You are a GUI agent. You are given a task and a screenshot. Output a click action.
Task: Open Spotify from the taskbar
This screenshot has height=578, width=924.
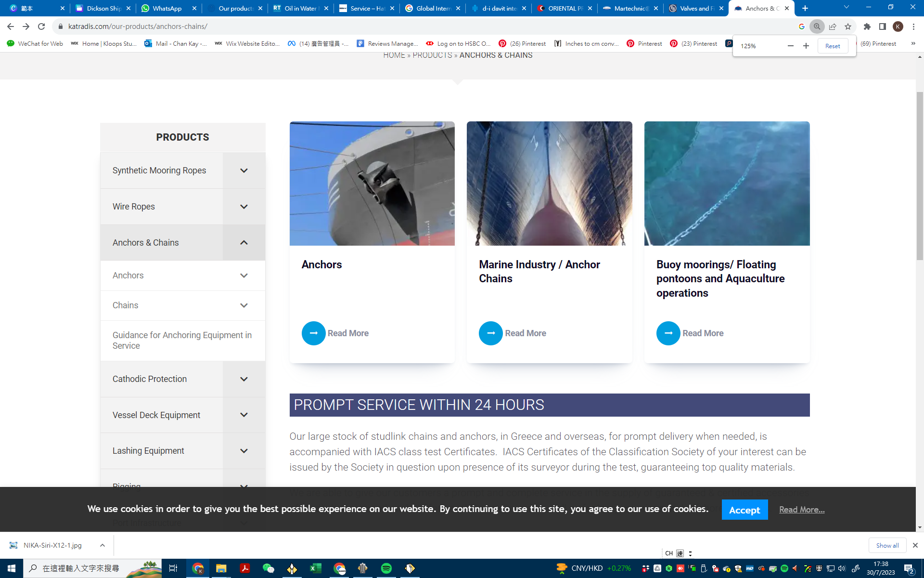pos(386,568)
